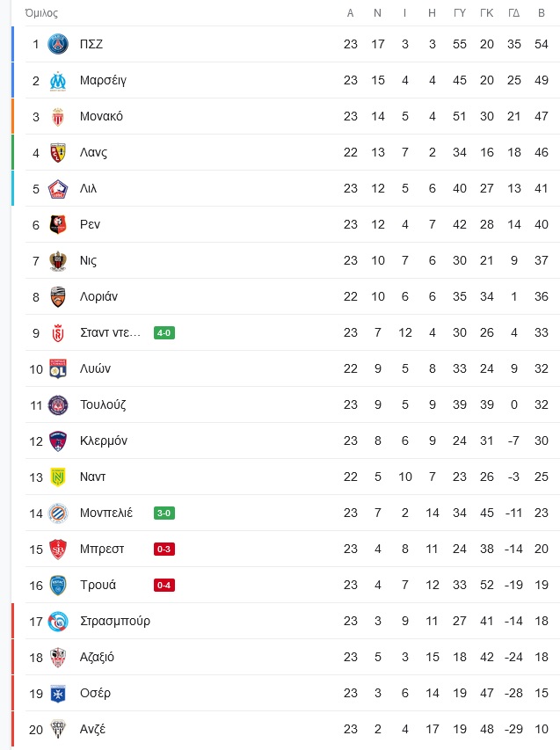
Task: Select the Λυών OL logo
Action: coord(58,368)
